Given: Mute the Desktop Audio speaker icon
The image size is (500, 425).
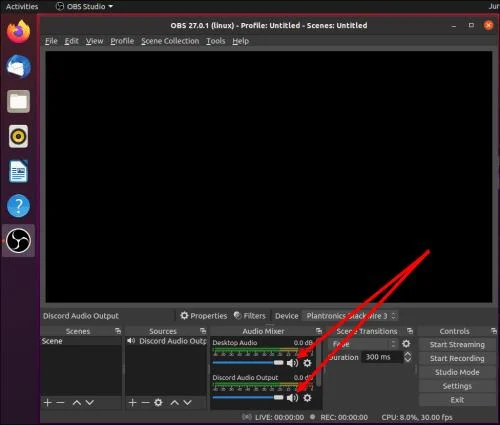Looking at the screenshot, I should click(x=292, y=363).
